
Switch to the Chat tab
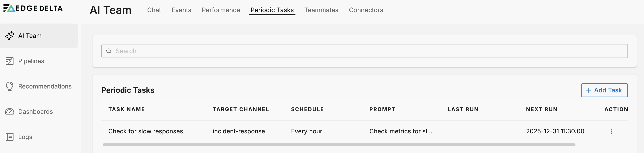[154, 10]
